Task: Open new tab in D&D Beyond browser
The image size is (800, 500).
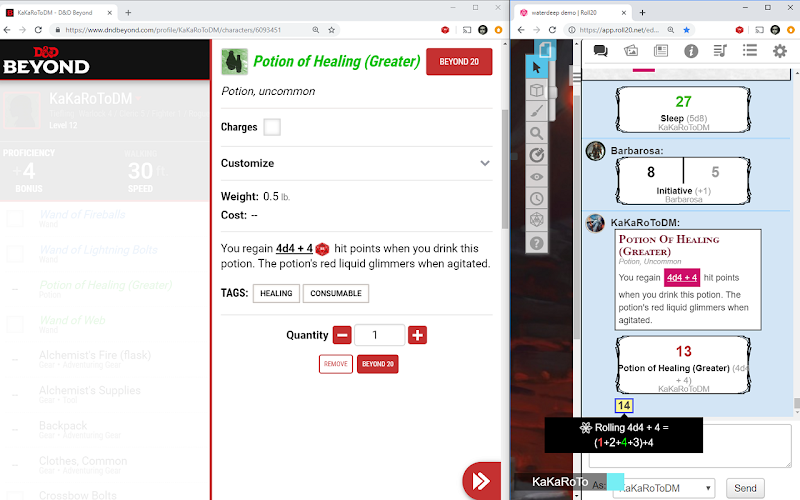Action: [128, 12]
